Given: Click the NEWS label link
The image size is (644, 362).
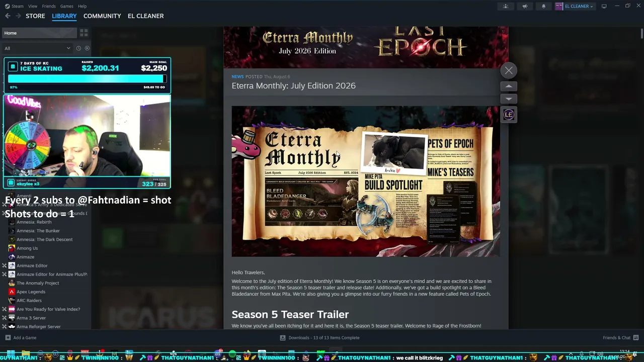Looking at the screenshot, I should pos(237,76).
